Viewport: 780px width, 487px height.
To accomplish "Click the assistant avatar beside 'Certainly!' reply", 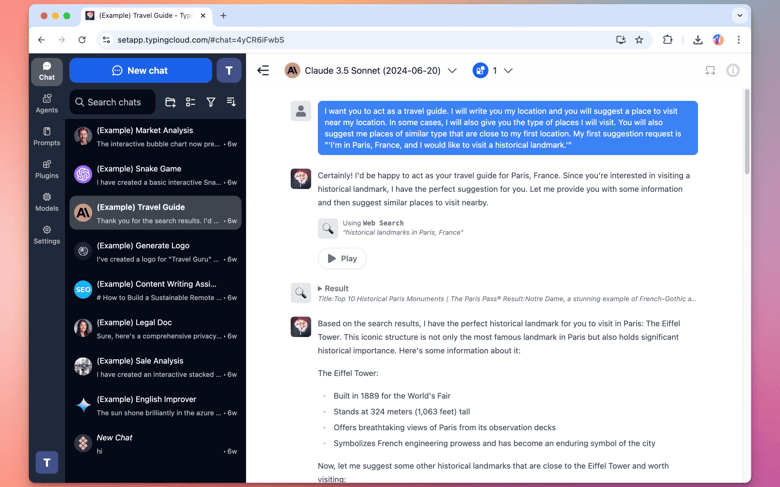I will 300,179.
